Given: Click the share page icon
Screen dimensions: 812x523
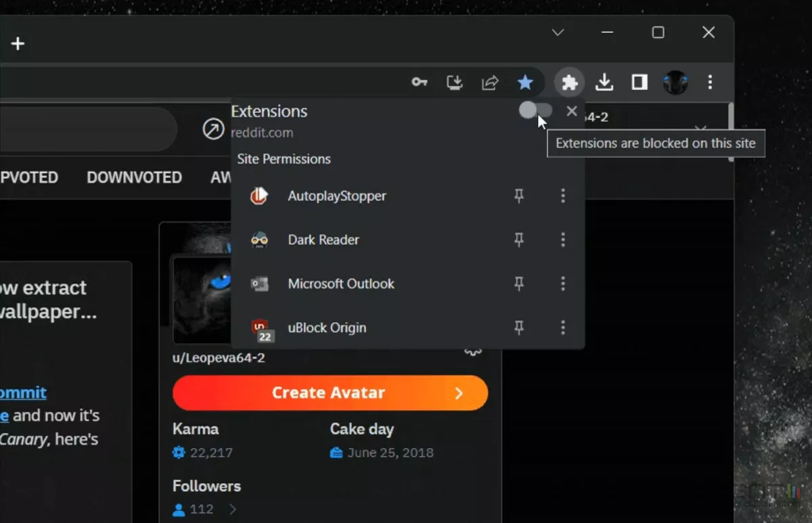Looking at the screenshot, I should point(490,83).
